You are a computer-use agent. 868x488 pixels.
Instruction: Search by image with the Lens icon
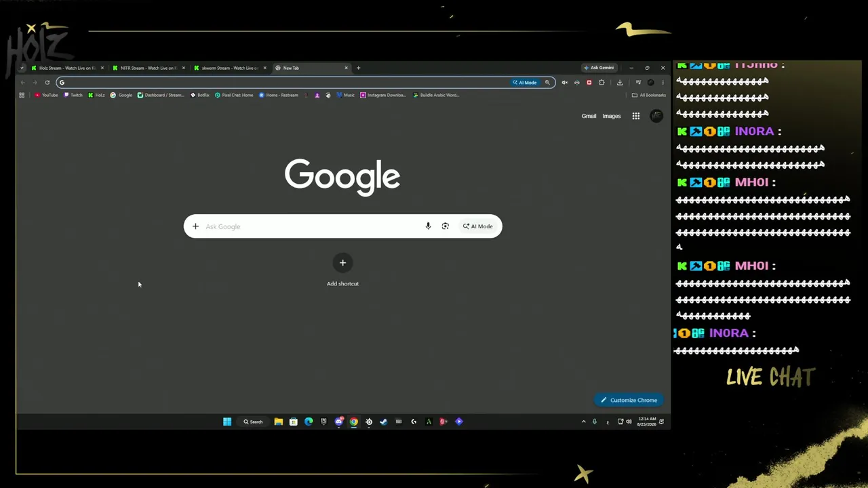click(x=446, y=226)
